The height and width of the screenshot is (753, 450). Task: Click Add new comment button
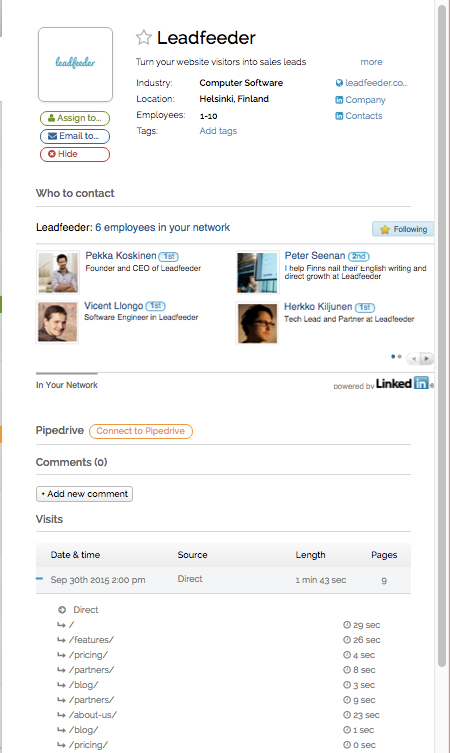tap(85, 494)
